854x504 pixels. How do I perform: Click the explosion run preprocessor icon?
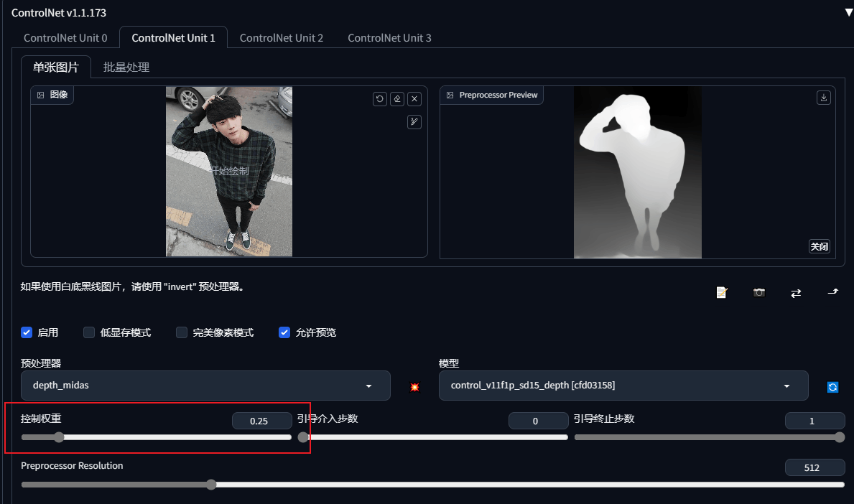(x=414, y=386)
